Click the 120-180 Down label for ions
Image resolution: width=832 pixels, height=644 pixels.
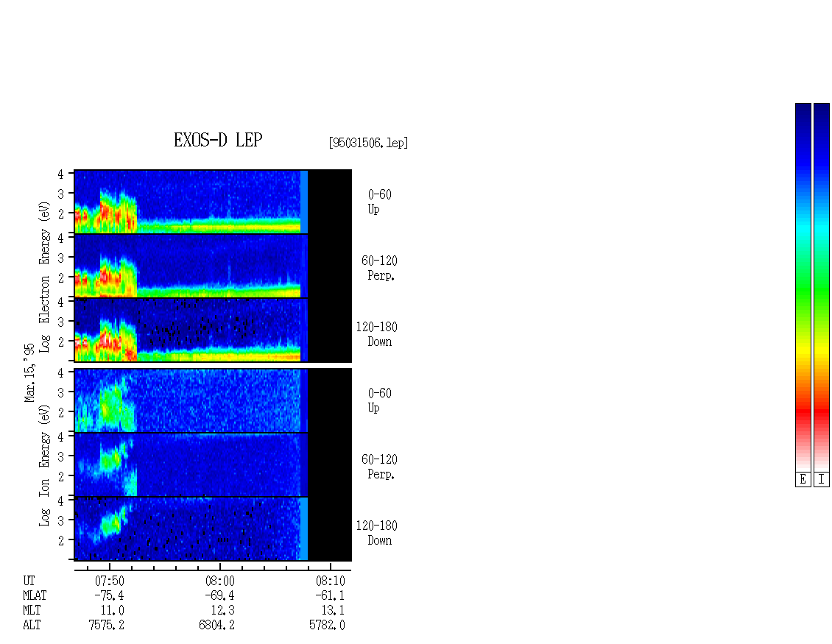[x=377, y=533]
